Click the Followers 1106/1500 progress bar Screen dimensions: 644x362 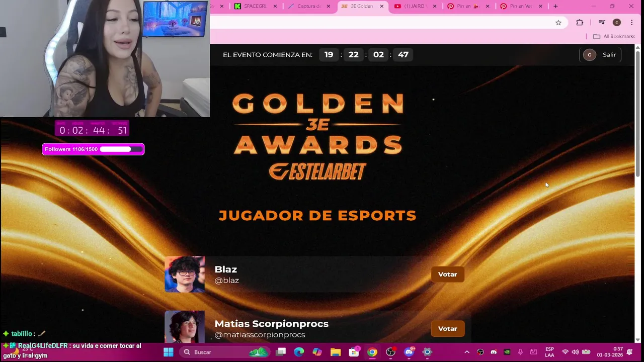tap(93, 149)
